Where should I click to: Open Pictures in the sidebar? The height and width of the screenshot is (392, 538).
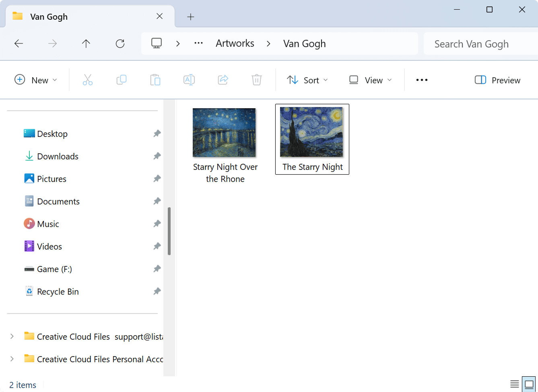pyautogui.click(x=52, y=179)
